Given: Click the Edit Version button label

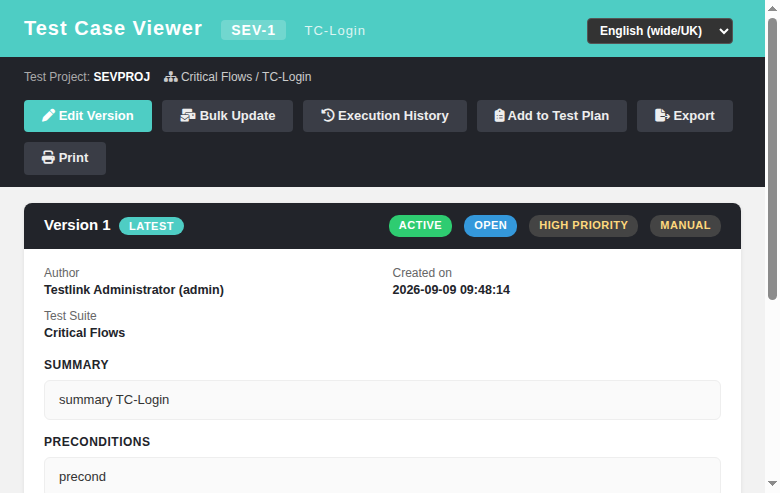Looking at the screenshot, I should tap(96, 116).
